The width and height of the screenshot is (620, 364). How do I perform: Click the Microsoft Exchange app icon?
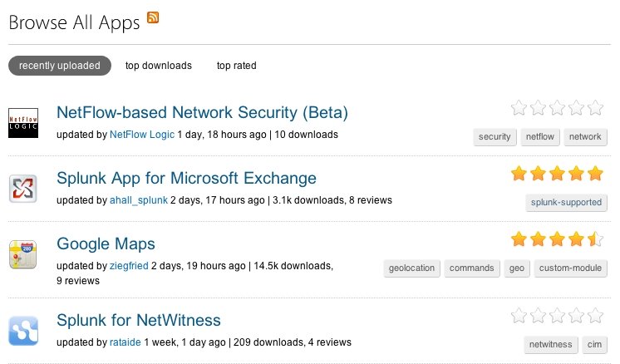pos(23,189)
